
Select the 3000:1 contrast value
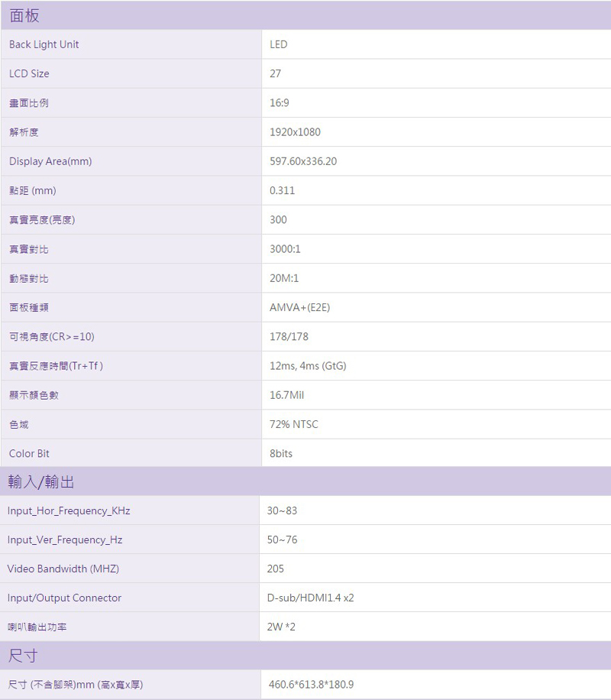(x=286, y=249)
